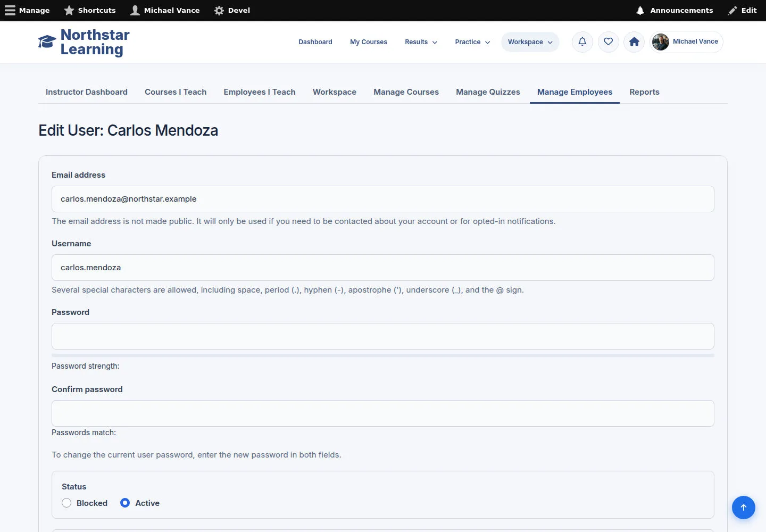The width and height of the screenshot is (766, 532).
Task: Expand the Results dropdown menu
Action: 421,42
